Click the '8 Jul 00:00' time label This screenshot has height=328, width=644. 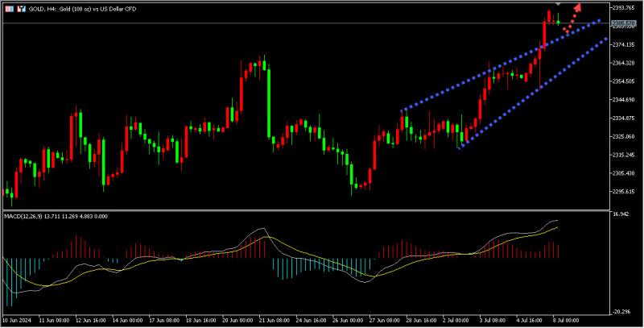pyautogui.click(x=566, y=320)
